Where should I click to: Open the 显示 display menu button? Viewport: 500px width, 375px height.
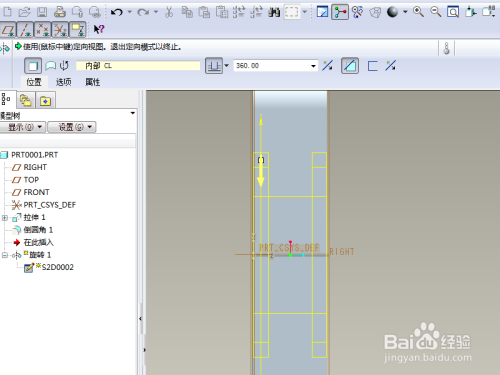(x=23, y=127)
